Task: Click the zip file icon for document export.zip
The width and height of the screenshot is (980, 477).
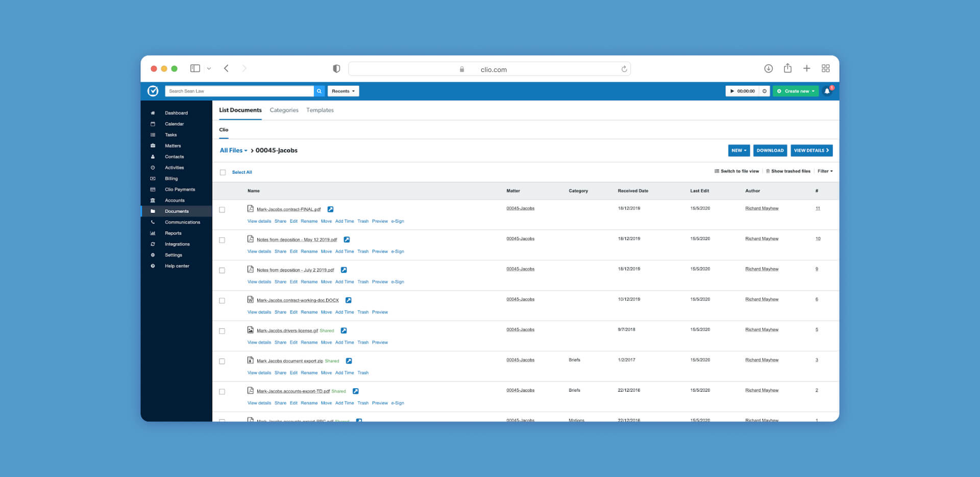Action: 251,360
